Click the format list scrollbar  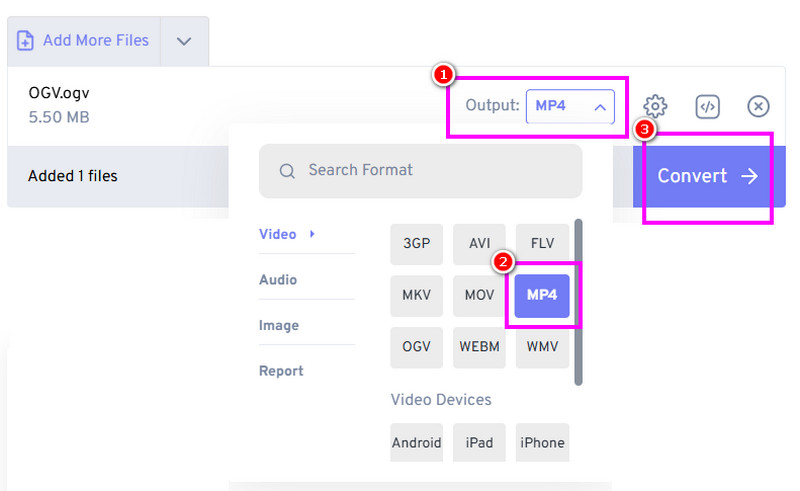pyautogui.click(x=578, y=302)
